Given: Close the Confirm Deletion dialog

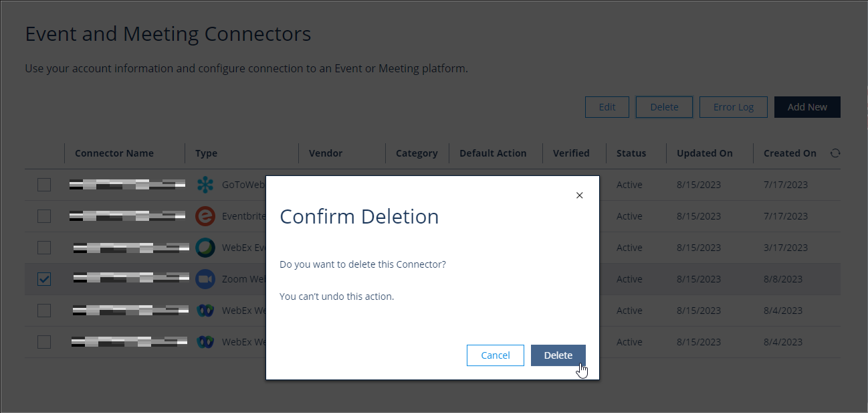Looking at the screenshot, I should coord(579,195).
